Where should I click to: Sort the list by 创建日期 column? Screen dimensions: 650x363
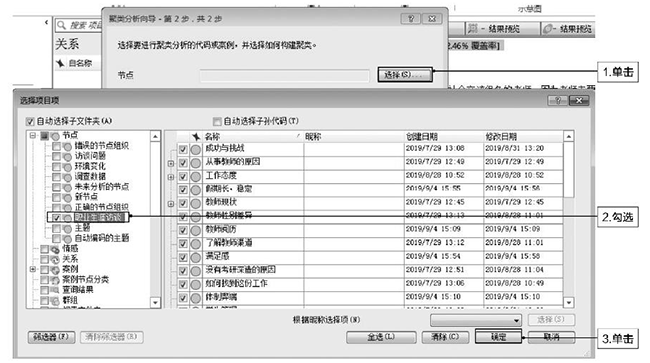(x=444, y=137)
